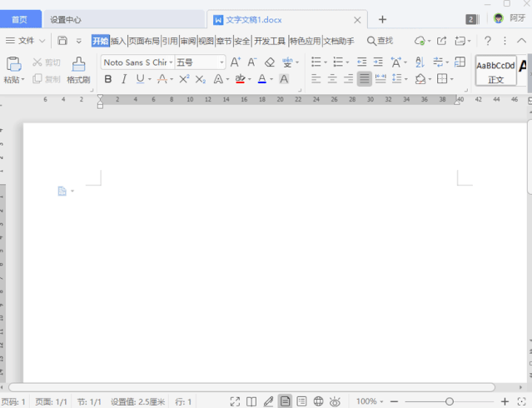Viewport: 532px width, 408px height.
Task: Open the 首页 home tab button
Action: (20, 19)
